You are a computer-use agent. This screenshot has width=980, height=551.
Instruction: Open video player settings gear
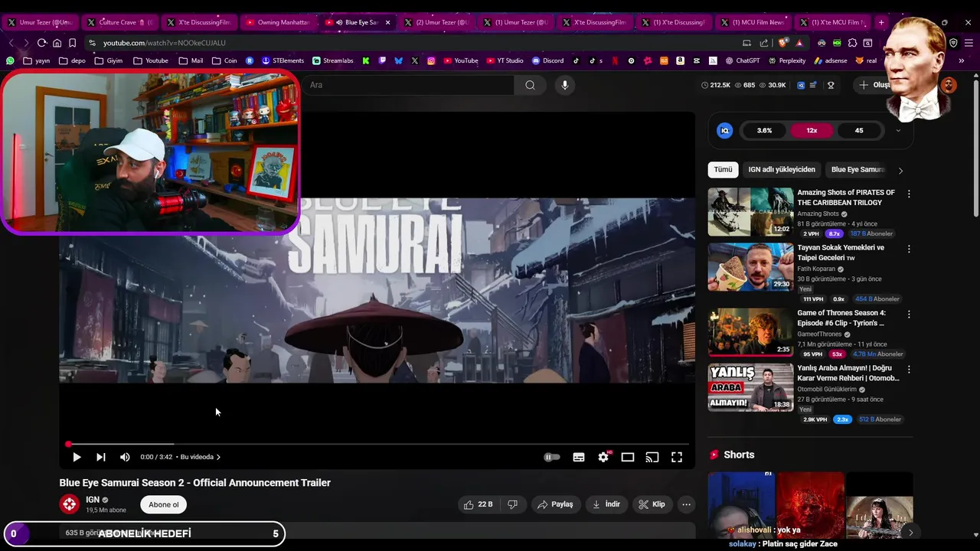point(603,457)
